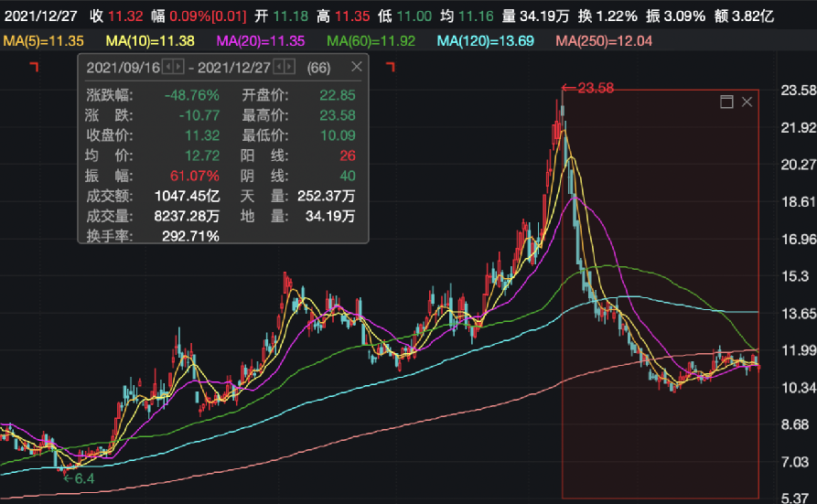Screen dimensions: 817x504
Task: Open the window icon in the selection box
Action: point(726,102)
